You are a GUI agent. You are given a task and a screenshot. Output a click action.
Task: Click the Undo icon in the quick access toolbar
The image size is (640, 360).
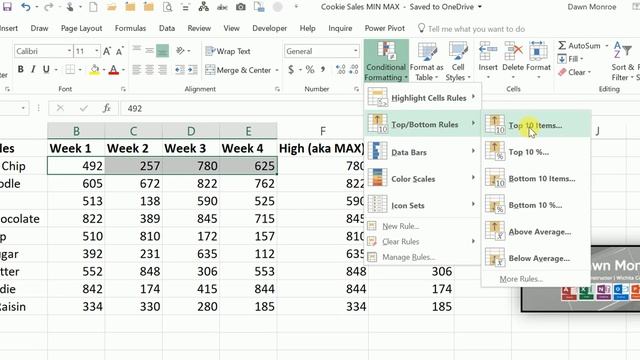click(26, 7)
